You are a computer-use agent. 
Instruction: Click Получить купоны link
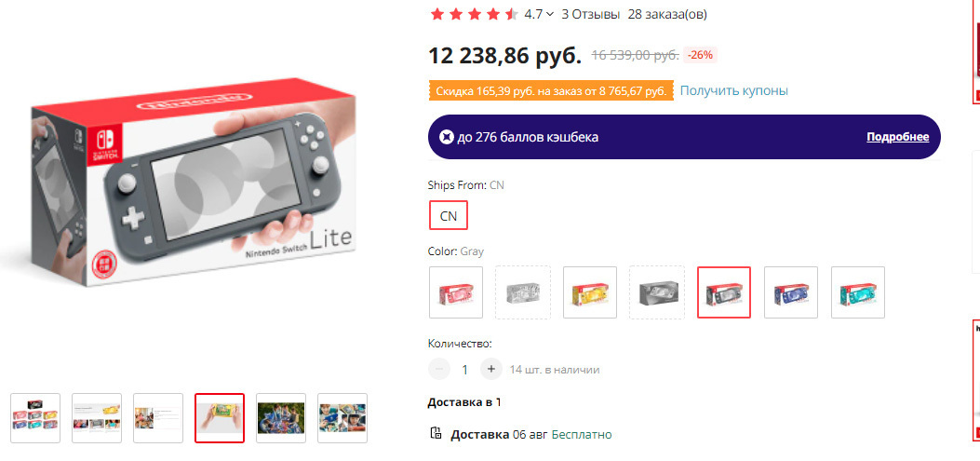(733, 90)
